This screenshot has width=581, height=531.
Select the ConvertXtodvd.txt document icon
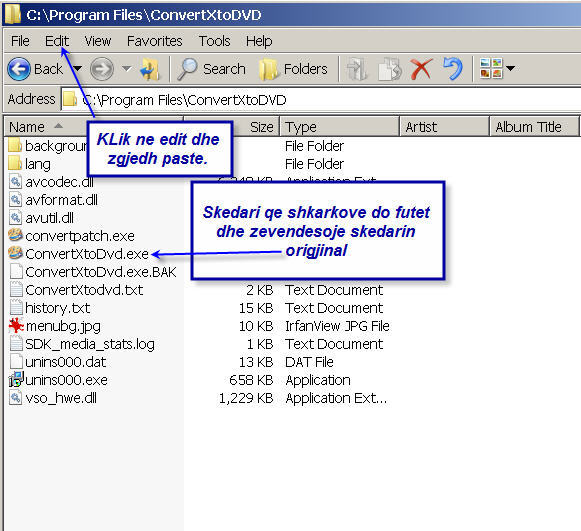[16, 289]
